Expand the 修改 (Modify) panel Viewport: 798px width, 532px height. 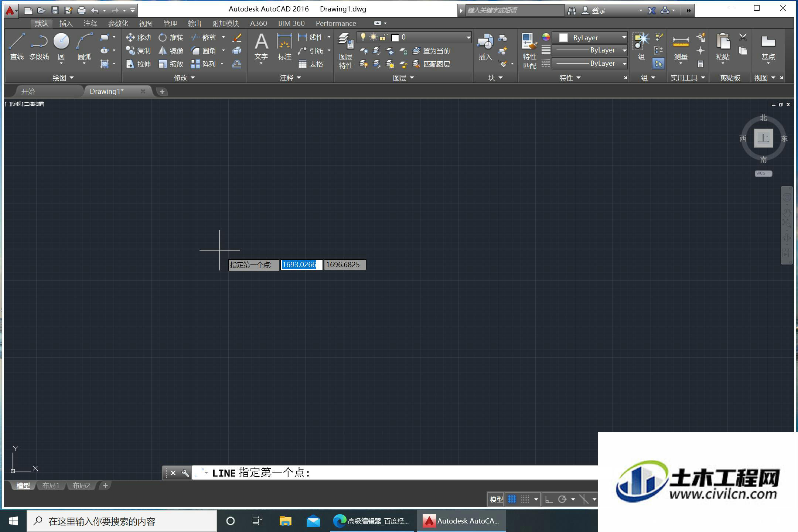click(184, 78)
